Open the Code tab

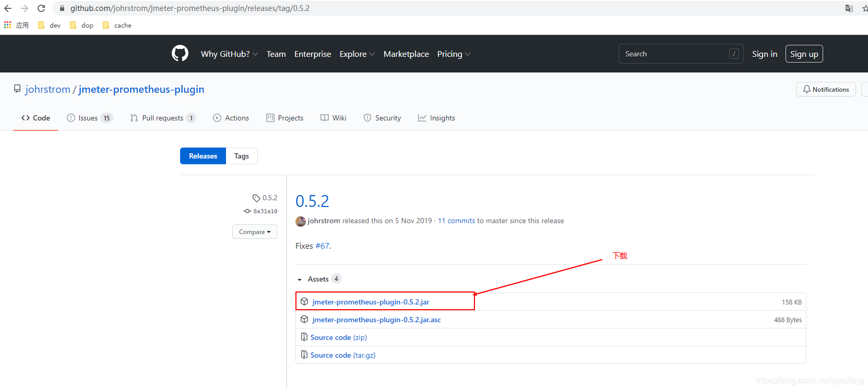[x=35, y=118]
